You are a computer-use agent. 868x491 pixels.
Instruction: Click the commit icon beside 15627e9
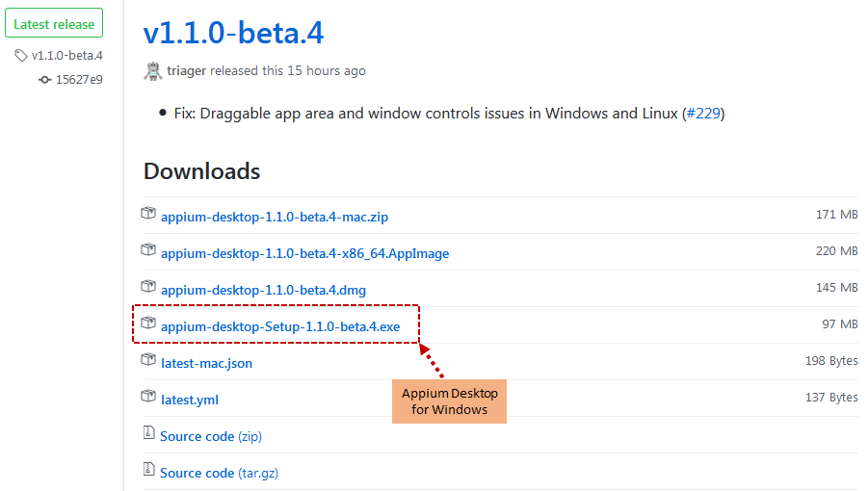(45, 80)
